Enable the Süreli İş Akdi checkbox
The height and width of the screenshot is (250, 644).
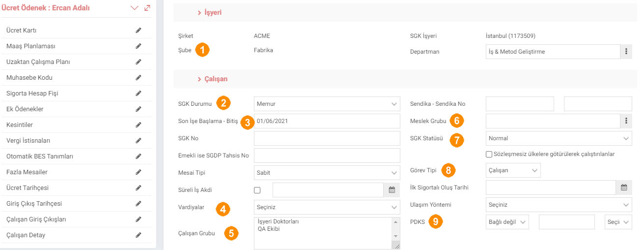pyautogui.click(x=257, y=190)
